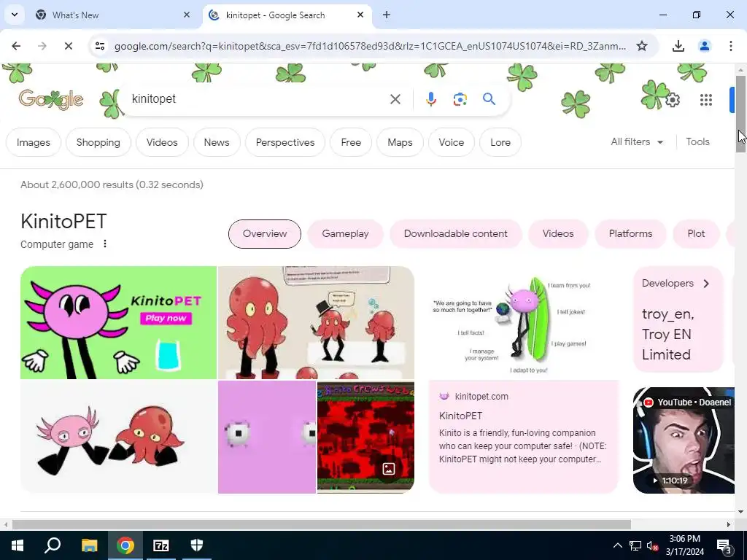This screenshot has height=560, width=747.
Task: Select the pink Videos pill
Action: [x=558, y=234]
